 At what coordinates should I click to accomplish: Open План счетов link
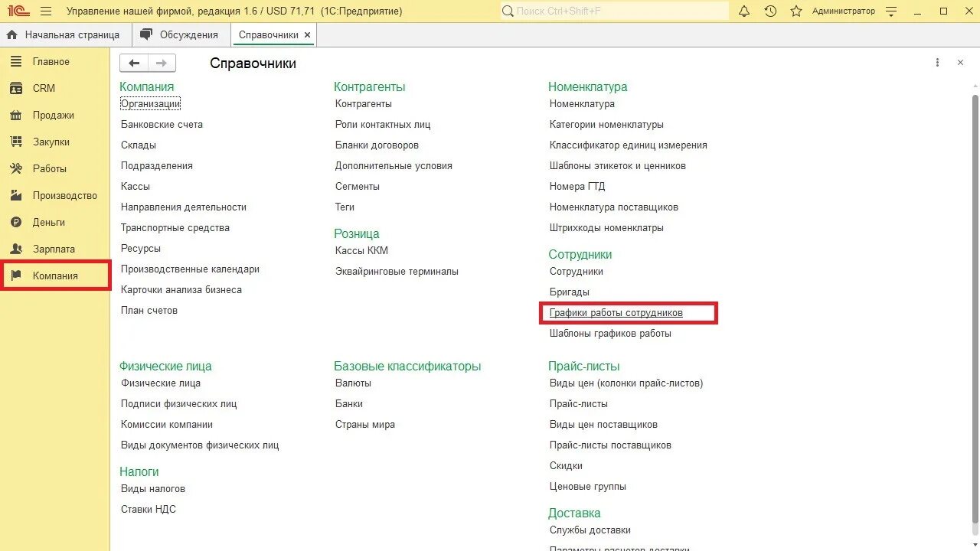pos(149,310)
